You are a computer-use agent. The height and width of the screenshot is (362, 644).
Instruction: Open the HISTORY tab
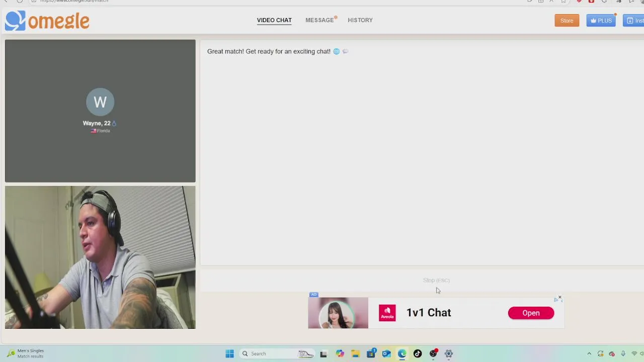click(360, 20)
